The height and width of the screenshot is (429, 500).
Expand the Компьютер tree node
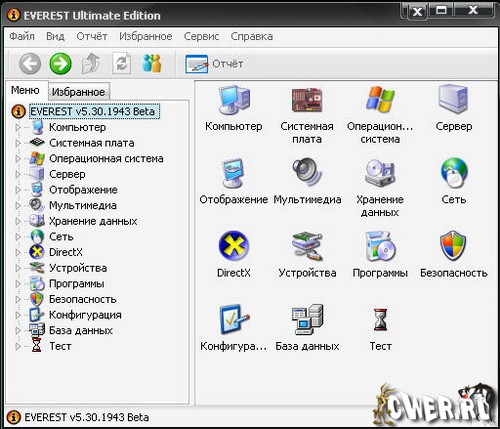coord(18,127)
